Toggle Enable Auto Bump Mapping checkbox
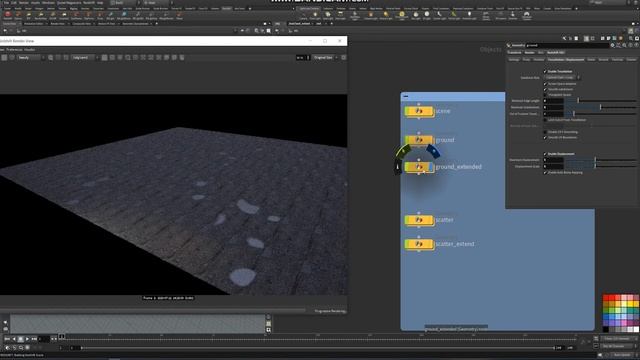The width and height of the screenshot is (640, 360). [545, 173]
